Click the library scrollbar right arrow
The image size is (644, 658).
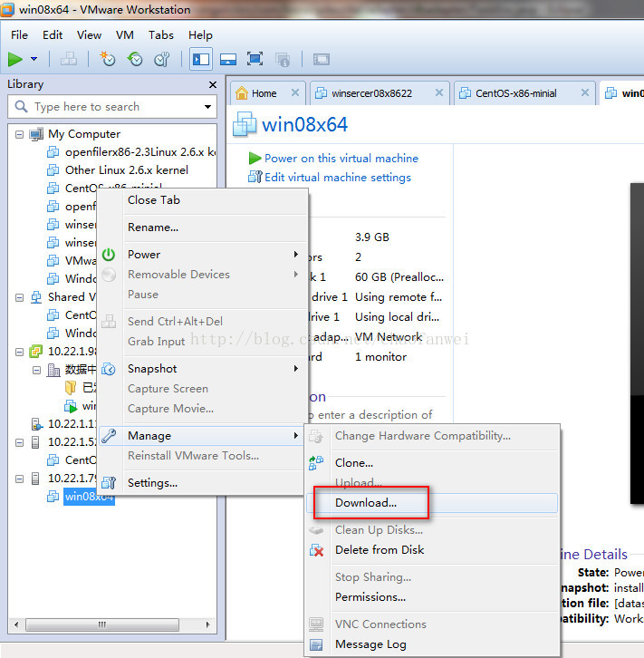coord(208,624)
